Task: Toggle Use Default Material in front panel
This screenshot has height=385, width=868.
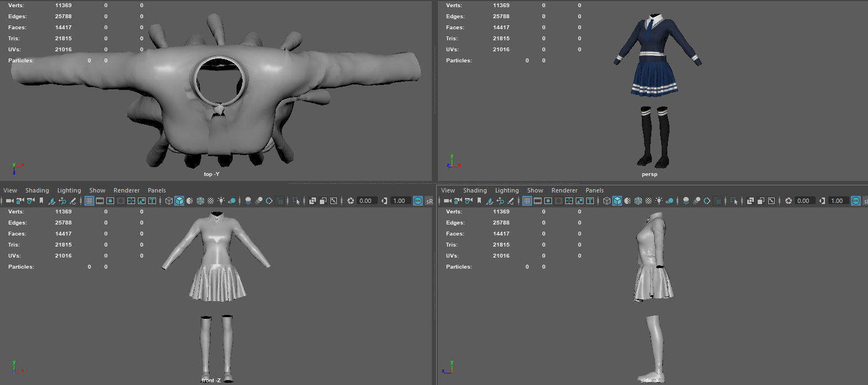Action: (190, 201)
